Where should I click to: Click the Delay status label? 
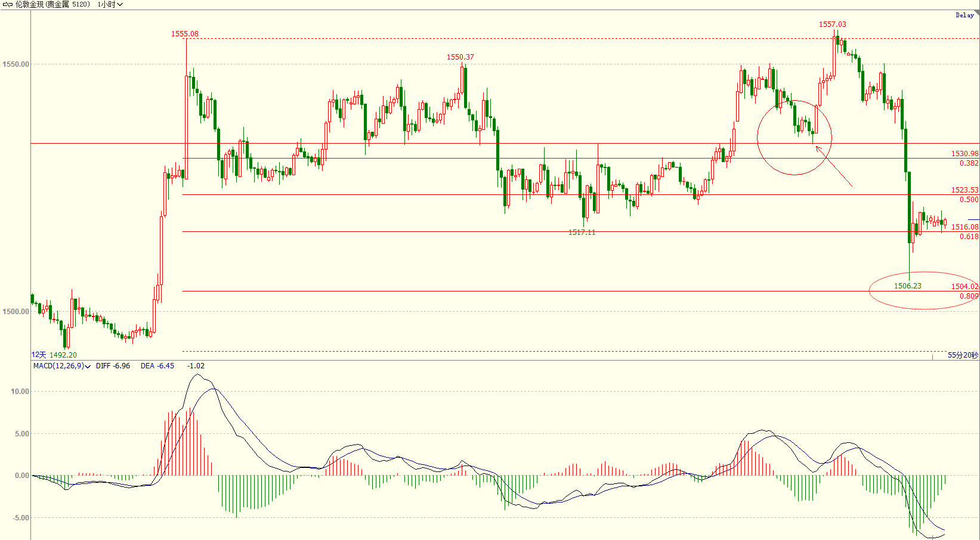964,15
